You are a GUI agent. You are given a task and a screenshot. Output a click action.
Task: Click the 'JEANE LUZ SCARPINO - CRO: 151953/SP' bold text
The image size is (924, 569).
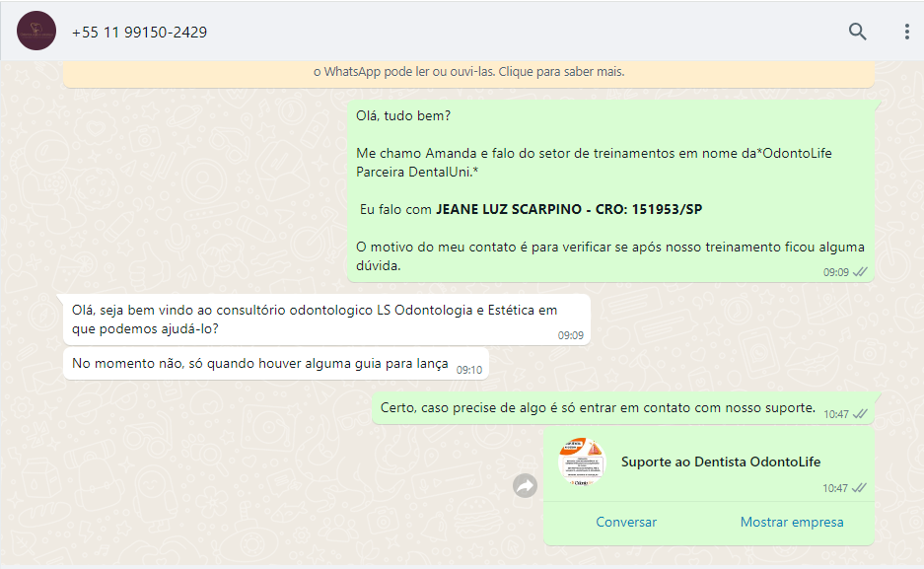coord(569,209)
